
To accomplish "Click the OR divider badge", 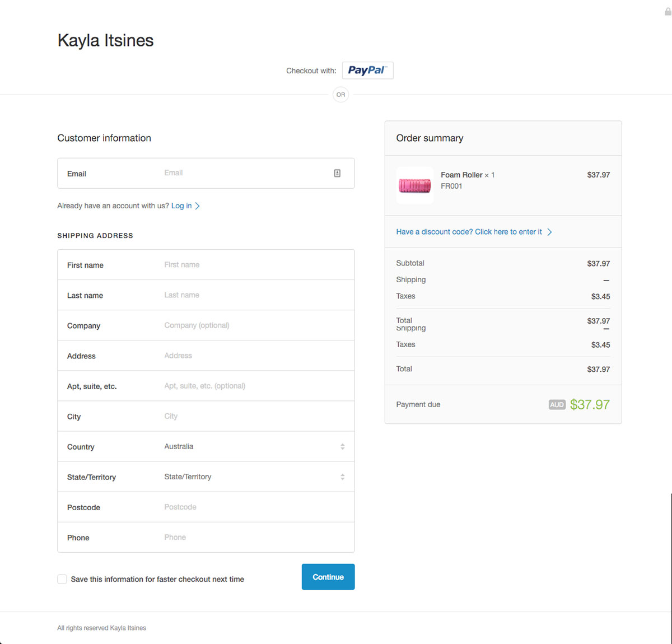I will click(x=340, y=95).
